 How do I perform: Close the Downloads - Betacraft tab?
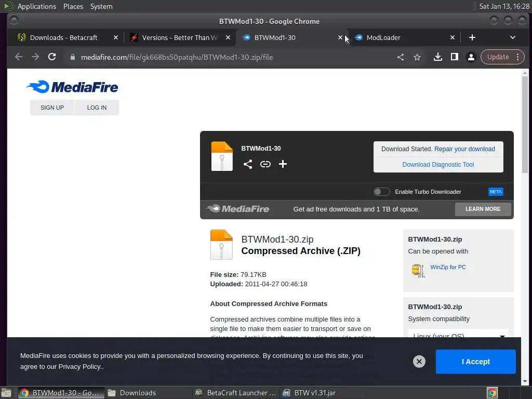116,37
